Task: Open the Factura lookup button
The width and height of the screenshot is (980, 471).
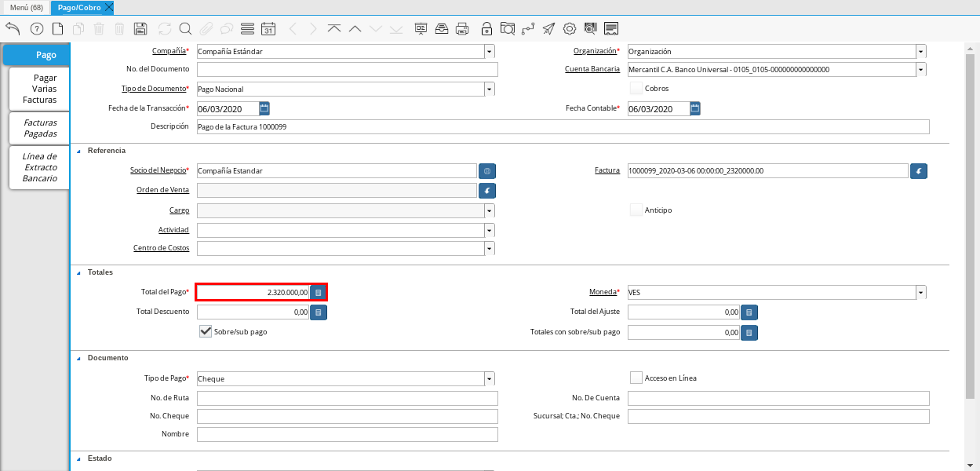Action: coord(919,170)
